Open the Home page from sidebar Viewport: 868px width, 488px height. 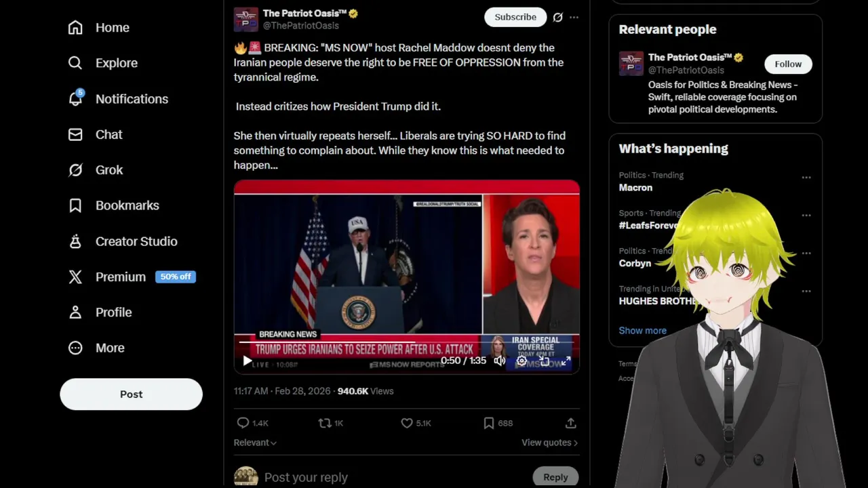99,28
